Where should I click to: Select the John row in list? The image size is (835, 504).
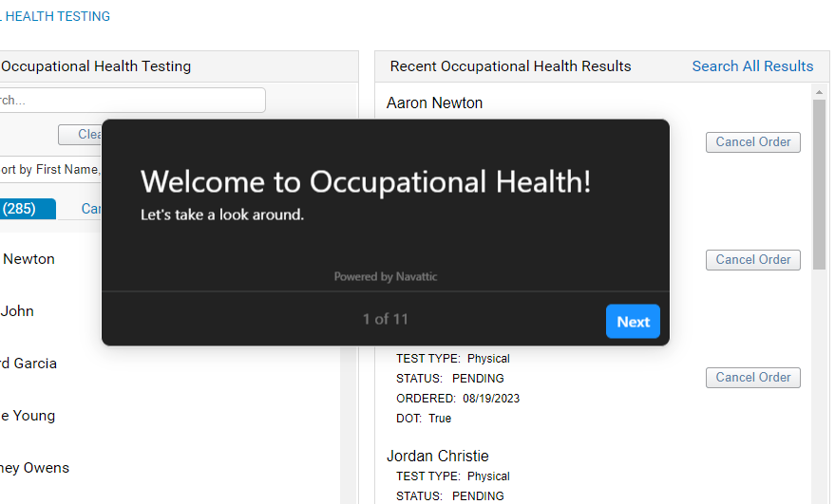pos(17,311)
